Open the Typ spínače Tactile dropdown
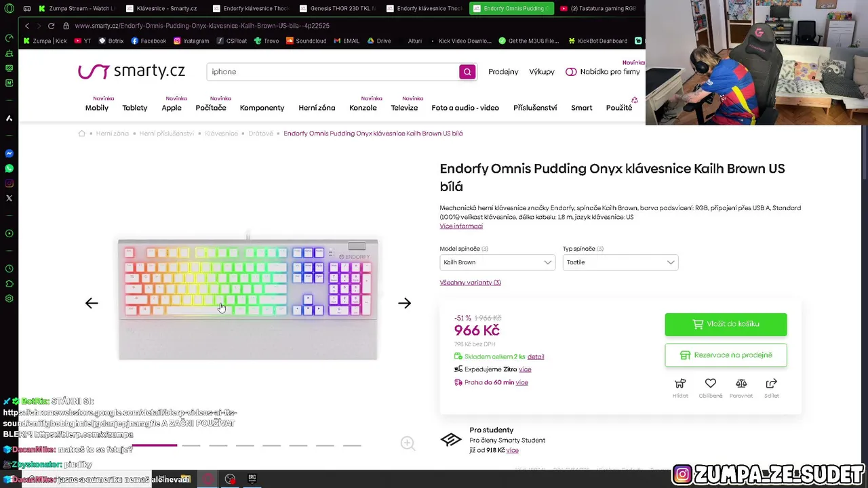The width and height of the screenshot is (868, 488). coord(620,262)
